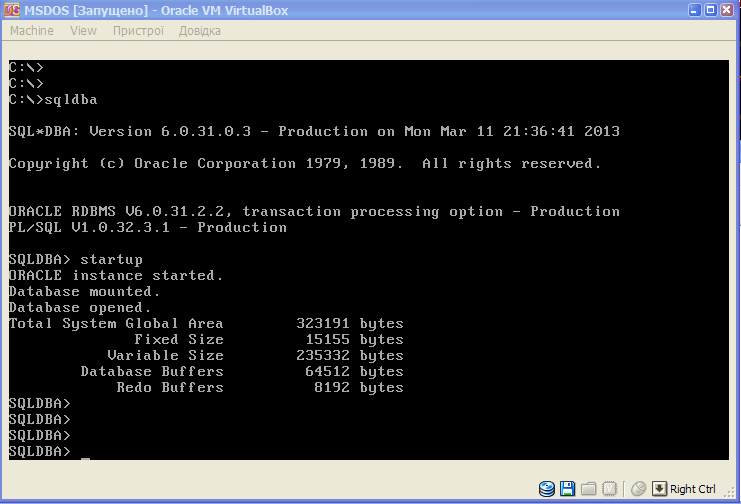Image resolution: width=741 pixels, height=504 pixels.
Task: Click the mouse integration status icon
Action: tap(638, 488)
